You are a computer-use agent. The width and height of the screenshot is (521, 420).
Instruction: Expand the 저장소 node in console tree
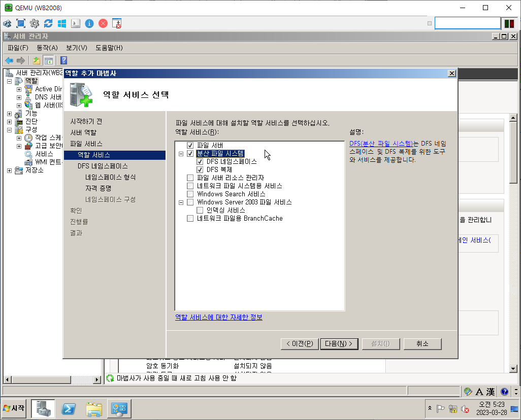[x=9, y=170]
